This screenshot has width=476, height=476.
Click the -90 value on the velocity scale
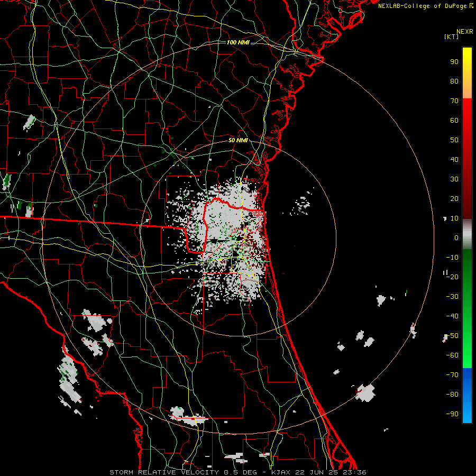point(452,414)
